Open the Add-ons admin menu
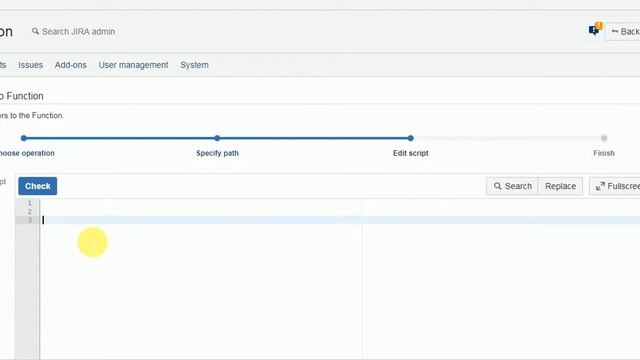Image resolution: width=640 pixels, height=360 pixels. click(x=71, y=65)
